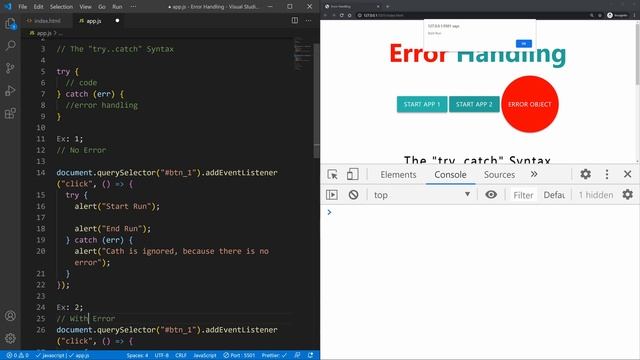Switch to the Elements tab in DevTools

[x=398, y=174]
